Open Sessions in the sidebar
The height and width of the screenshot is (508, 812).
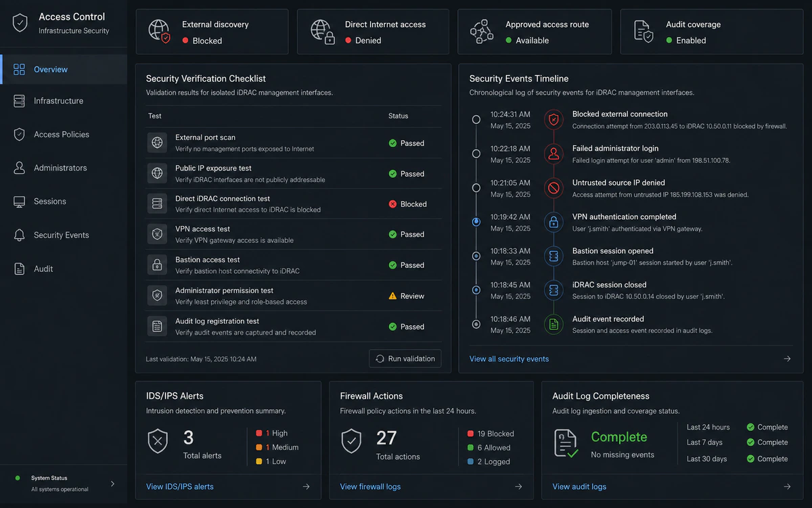pos(64,202)
